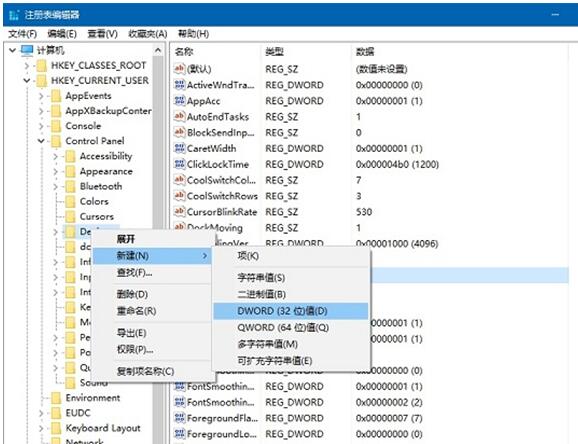Create a new 项(K) key
The width and height of the screenshot is (578, 444).
(x=291, y=256)
